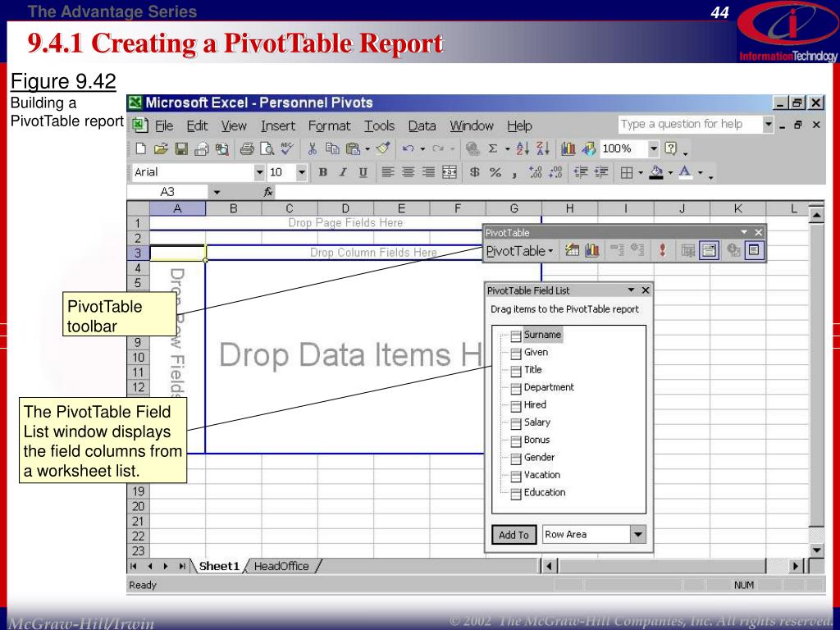840x630 pixels.
Task: Toggle Center alignment
Action: pos(409,172)
